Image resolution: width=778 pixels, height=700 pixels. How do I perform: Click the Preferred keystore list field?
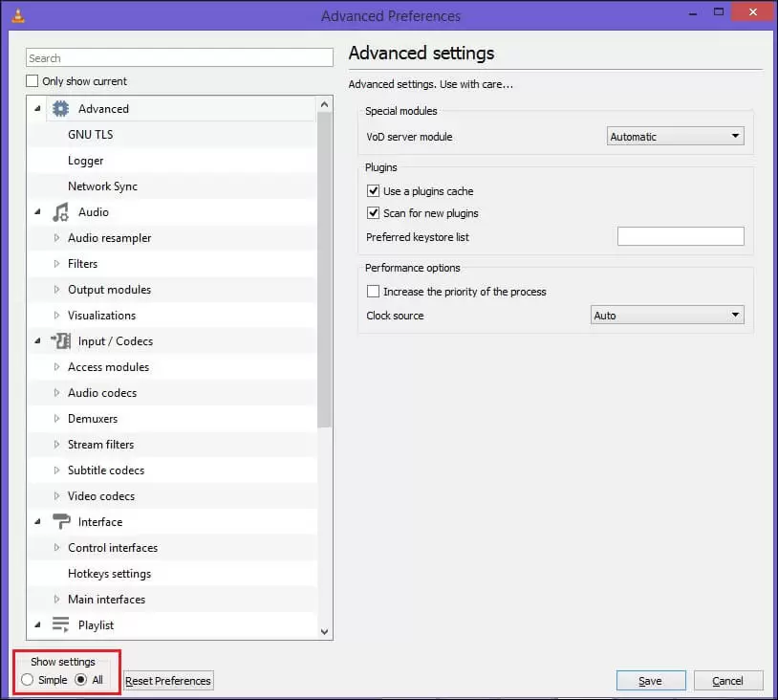(681, 236)
